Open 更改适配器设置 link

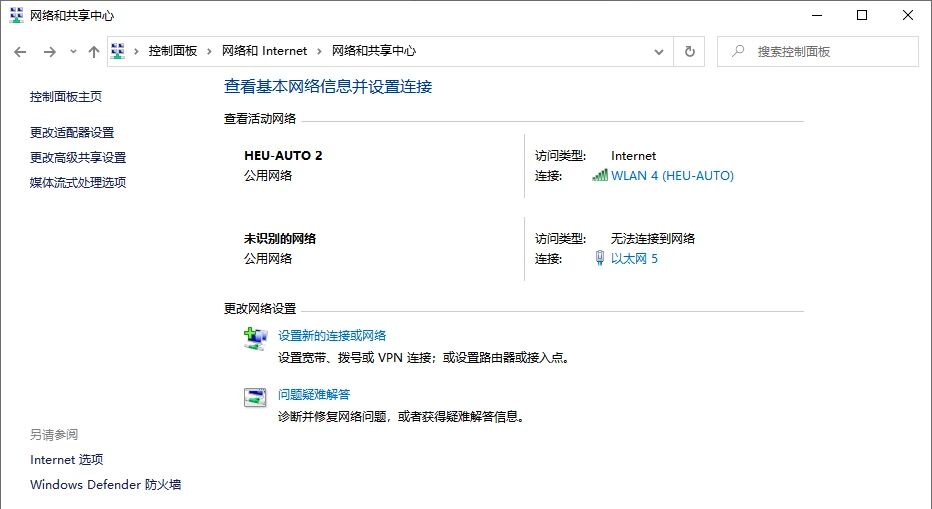pos(72,133)
